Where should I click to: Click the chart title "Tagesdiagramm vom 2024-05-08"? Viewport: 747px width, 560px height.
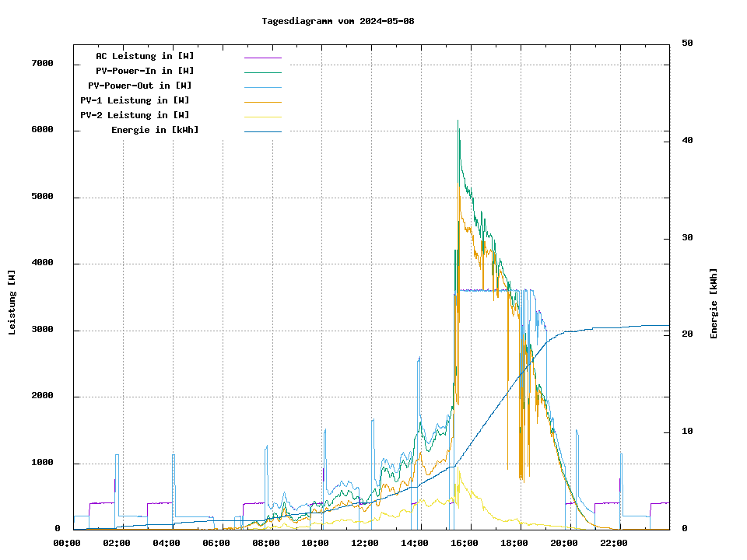click(338, 21)
